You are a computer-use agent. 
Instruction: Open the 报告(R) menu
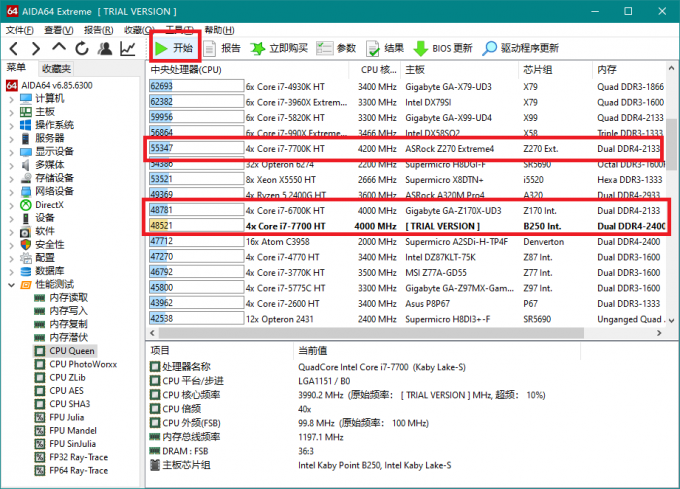(x=98, y=30)
